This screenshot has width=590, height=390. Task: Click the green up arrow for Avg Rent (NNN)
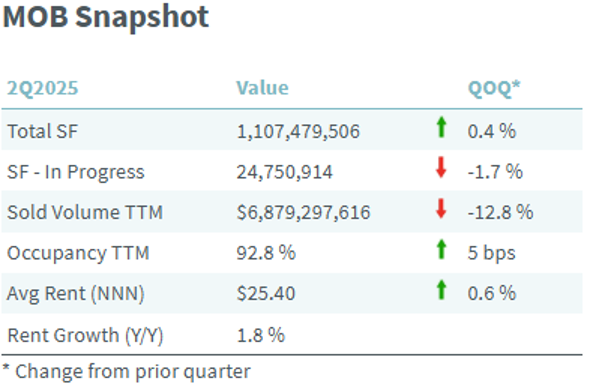441,290
